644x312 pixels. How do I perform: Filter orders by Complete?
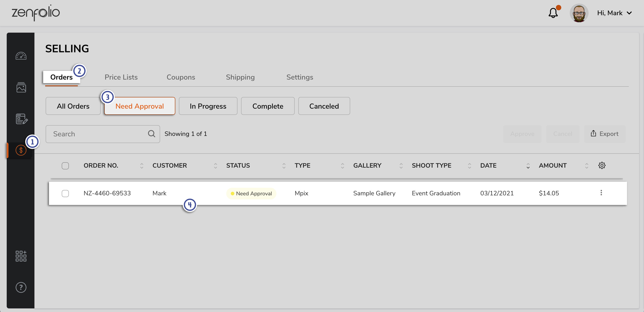pos(268,106)
